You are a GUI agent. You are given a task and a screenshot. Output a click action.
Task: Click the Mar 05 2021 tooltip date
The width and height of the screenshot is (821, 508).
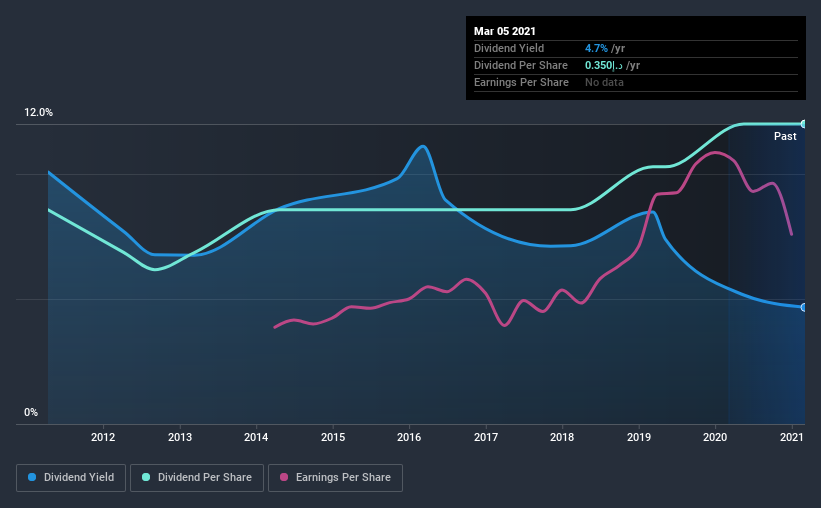click(x=505, y=31)
